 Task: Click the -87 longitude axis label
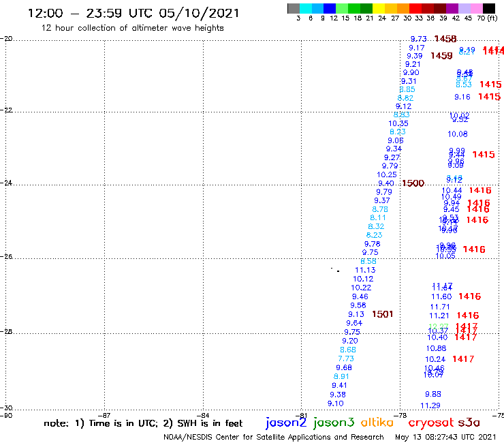tap(106, 415)
